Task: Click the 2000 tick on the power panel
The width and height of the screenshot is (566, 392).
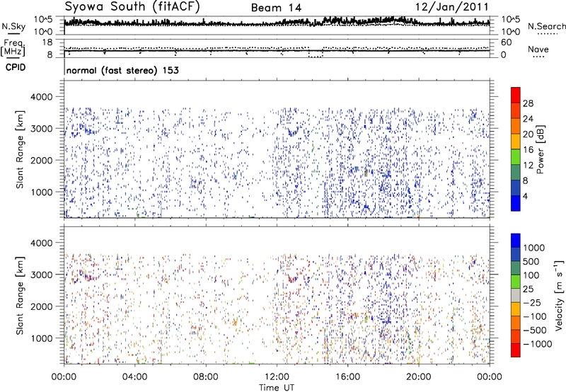Action: [42, 160]
